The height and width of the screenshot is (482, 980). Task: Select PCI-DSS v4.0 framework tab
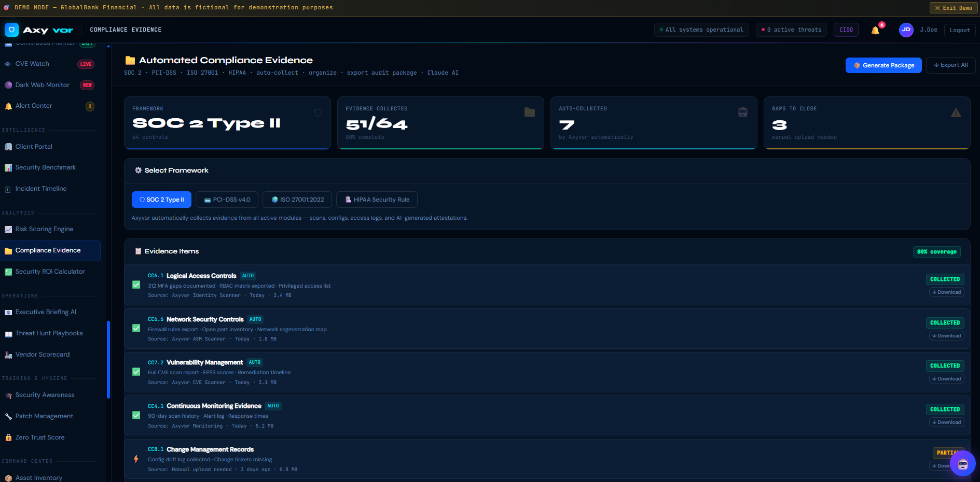227,200
